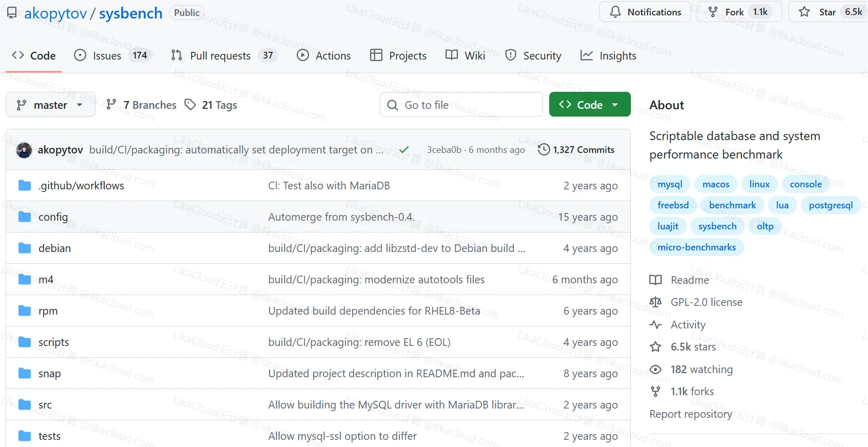Viewport: 868px width, 447px height.
Task: Focus the Go to file search field
Action: [462, 105]
